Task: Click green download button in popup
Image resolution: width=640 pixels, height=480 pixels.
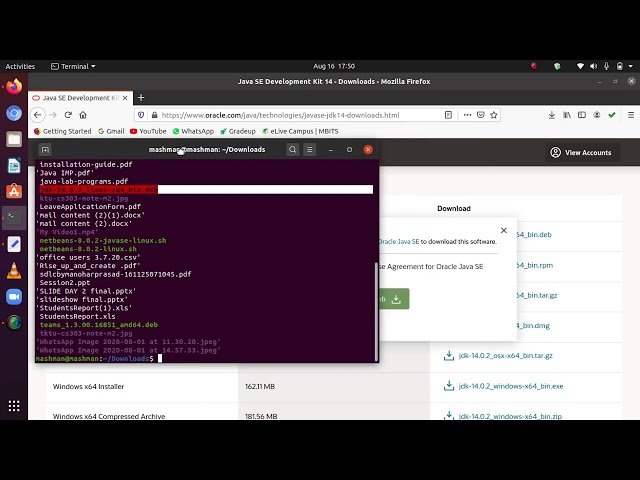Action: [394, 299]
